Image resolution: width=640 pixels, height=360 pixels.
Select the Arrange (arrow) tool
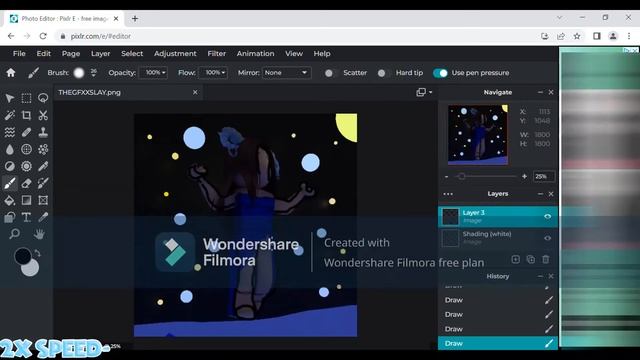[x=10, y=98]
